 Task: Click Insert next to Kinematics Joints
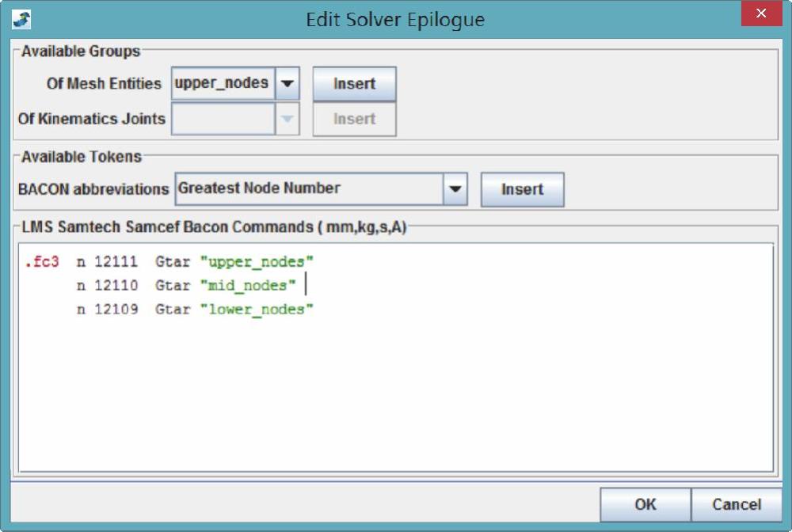(x=354, y=119)
